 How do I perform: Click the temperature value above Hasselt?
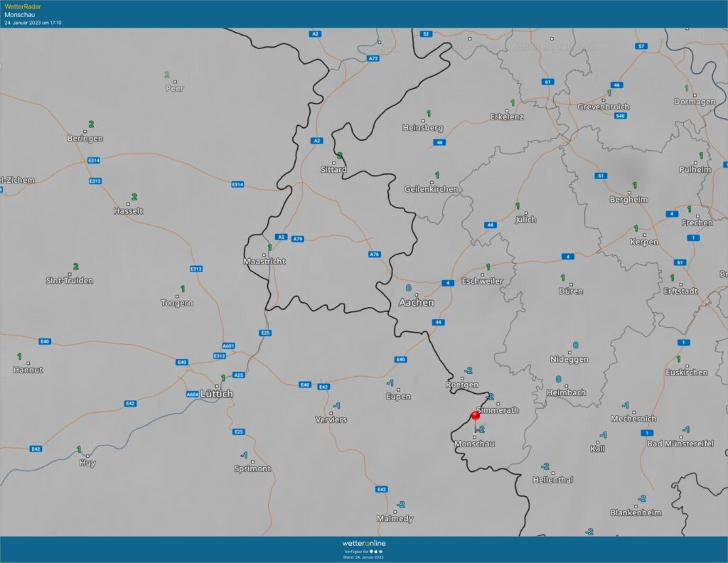point(134,197)
